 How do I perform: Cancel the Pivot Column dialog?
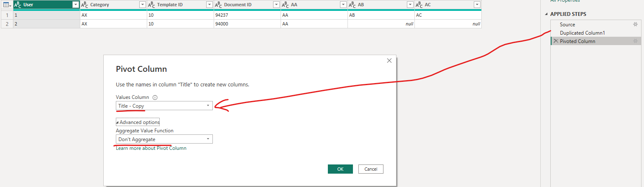371,169
